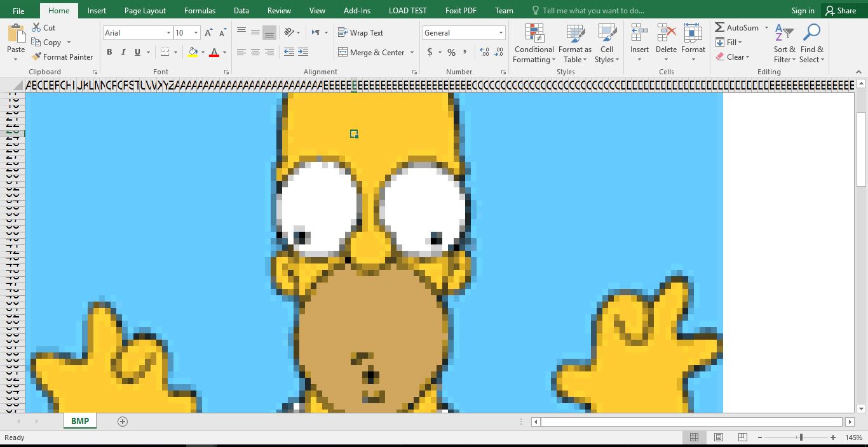Apply comma style
Viewport: 868px width, 447px height.
[x=465, y=52]
